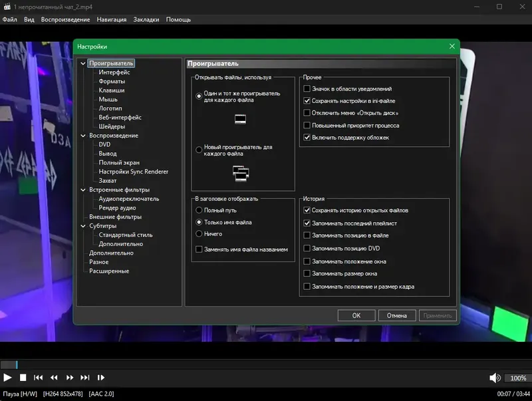Select 'Новый проигрыватель для каждого файла' radio

199,150
